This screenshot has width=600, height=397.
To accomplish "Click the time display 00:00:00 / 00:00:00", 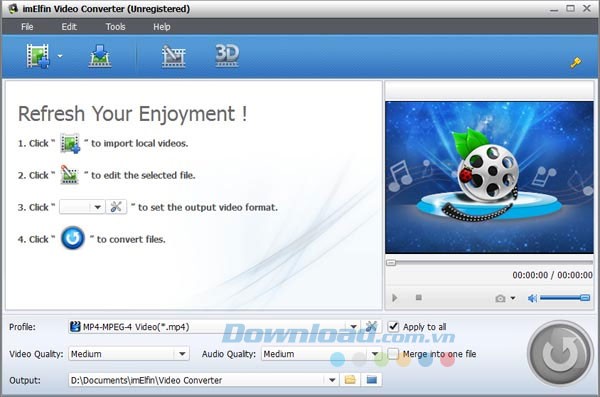I will point(552,275).
